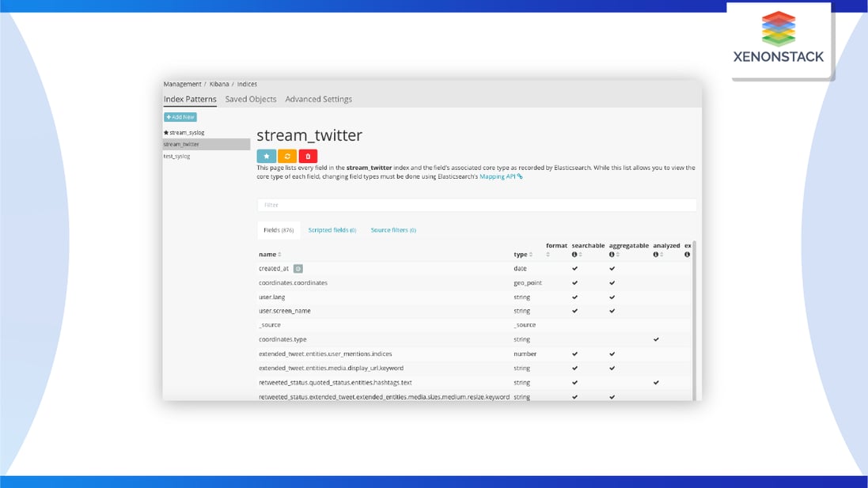Refresh the field list with orange reload button
The image size is (868, 488).
click(x=287, y=157)
